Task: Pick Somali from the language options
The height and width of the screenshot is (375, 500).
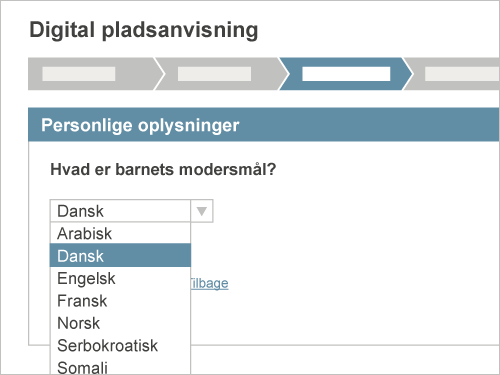Action: click(x=120, y=367)
